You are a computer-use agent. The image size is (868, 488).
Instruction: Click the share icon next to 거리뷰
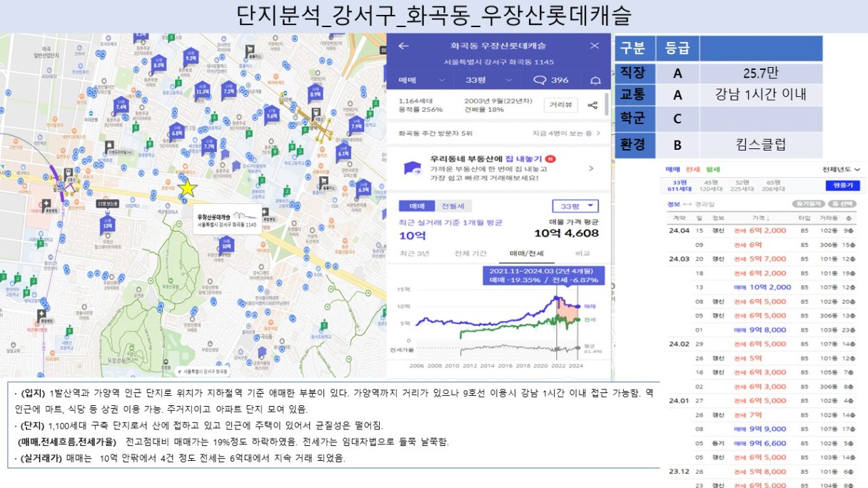592,106
